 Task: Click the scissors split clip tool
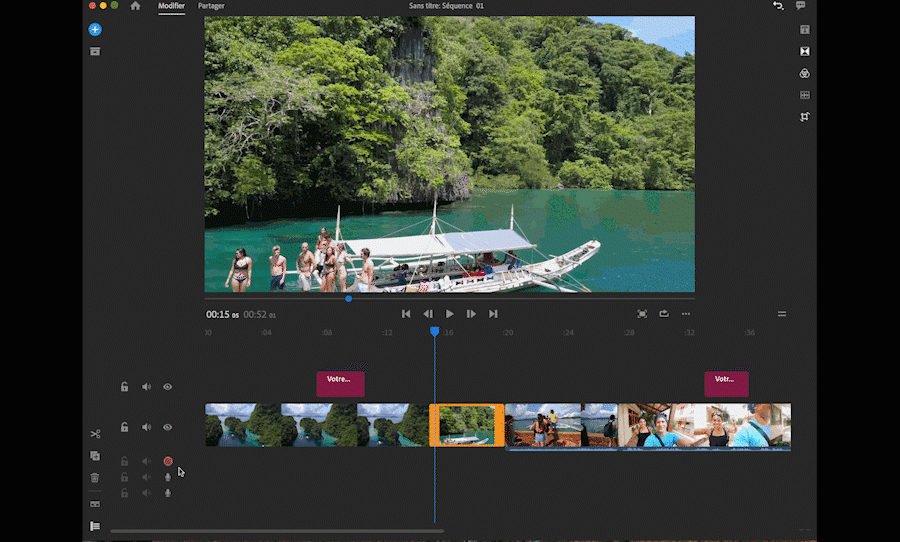(95, 434)
